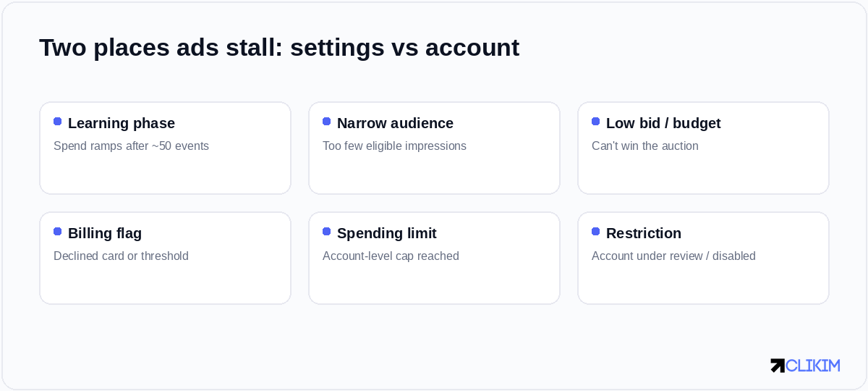The height and width of the screenshot is (391, 868).
Task: Click the CLIKIM brand wordmark
Action: click(813, 366)
